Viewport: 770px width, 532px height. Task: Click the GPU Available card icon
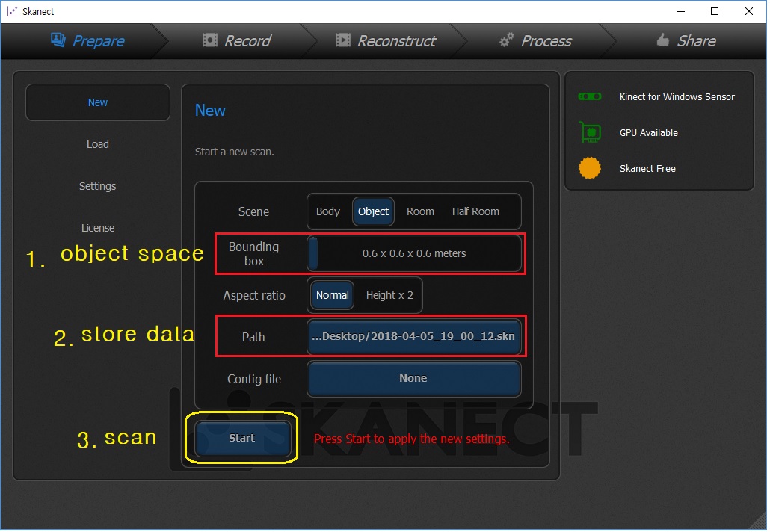[591, 132]
